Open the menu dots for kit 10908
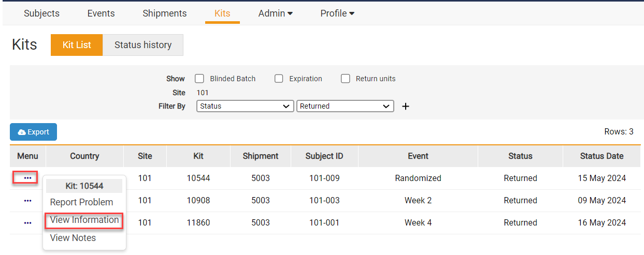 point(27,201)
